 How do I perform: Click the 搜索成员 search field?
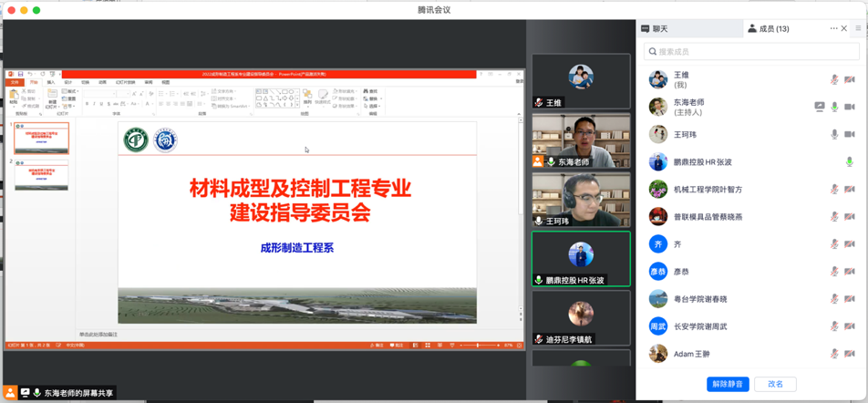(750, 52)
